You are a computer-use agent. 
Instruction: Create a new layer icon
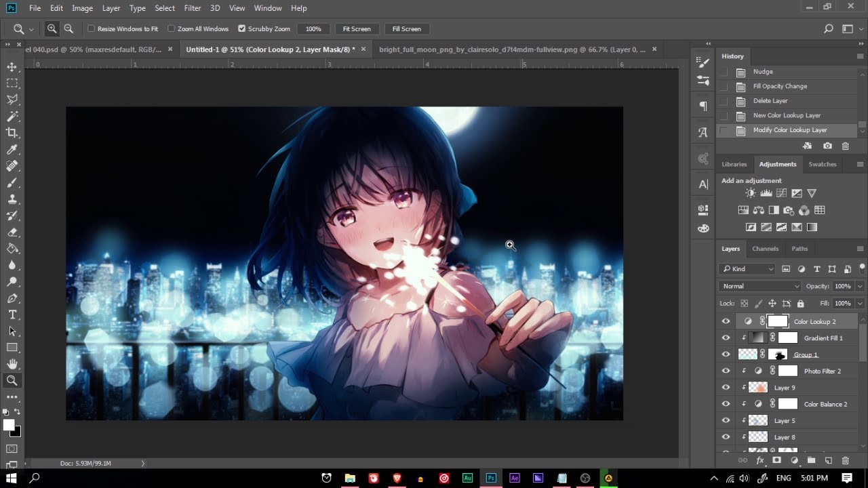point(828,460)
